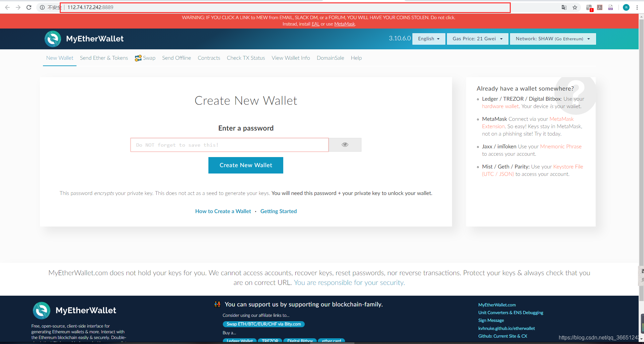Viewport: 644px width, 344px height.
Task: Open the Contracts tab
Action: (x=209, y=58)
